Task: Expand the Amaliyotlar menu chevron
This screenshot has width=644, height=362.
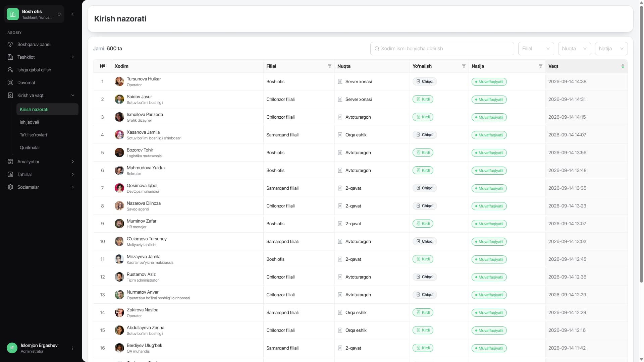Action: click(73, 162)
